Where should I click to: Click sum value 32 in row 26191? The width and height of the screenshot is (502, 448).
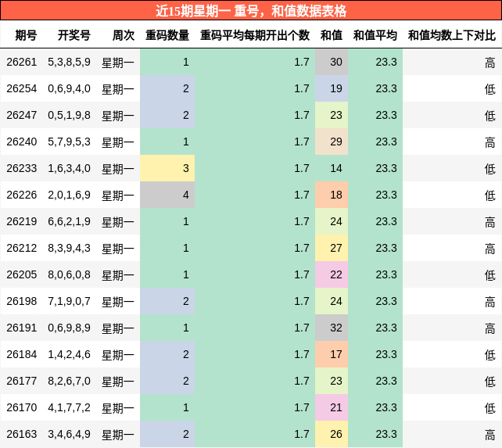(x=332, y=328)
